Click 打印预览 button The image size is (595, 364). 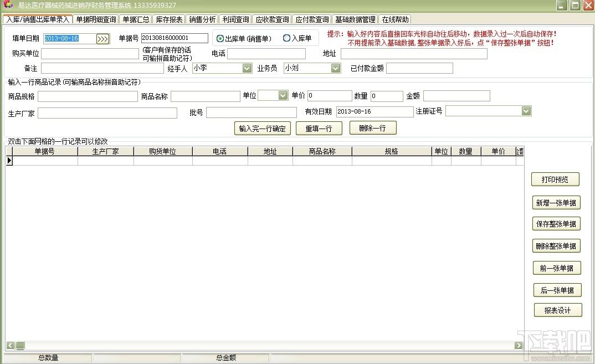coord(555,180)
